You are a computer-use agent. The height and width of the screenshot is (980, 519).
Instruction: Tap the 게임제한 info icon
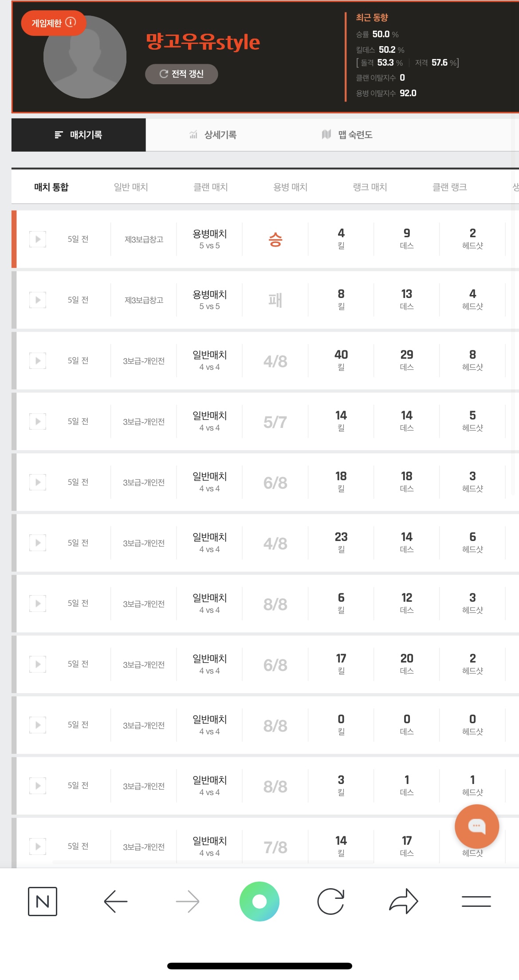pyautogui.click(x=71, y=22)
